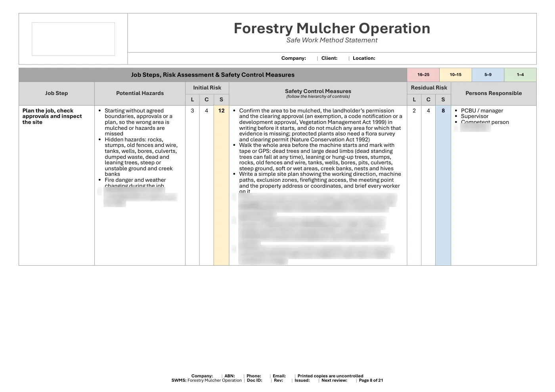Click the "Starting without agreed boundaries" hazard bullet
The image size is (555, 392).
(139, 122)
